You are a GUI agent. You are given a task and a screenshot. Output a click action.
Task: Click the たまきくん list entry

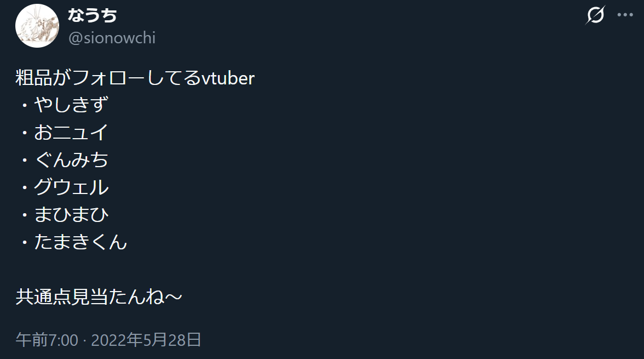pyautogui.click(x=81, y=242)
